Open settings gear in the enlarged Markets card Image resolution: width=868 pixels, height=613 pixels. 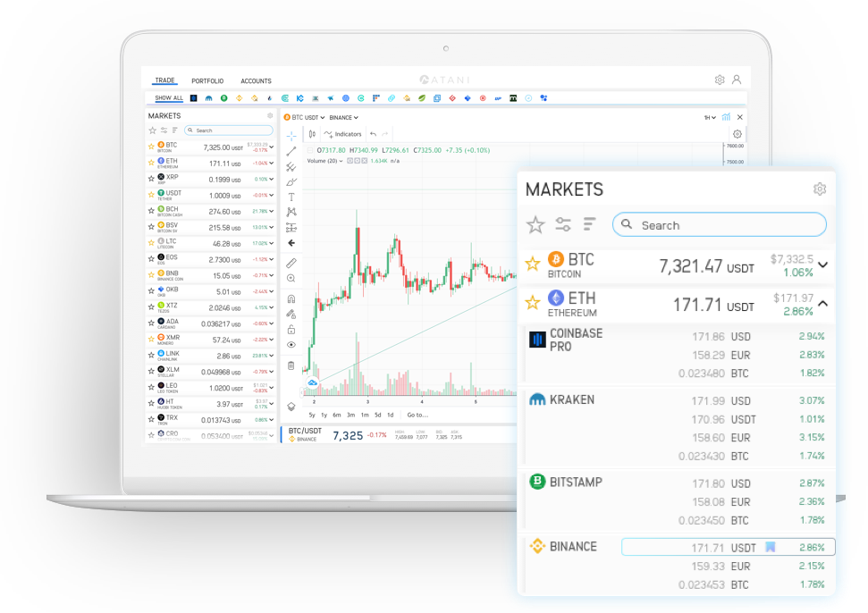(x=820, y=189)
